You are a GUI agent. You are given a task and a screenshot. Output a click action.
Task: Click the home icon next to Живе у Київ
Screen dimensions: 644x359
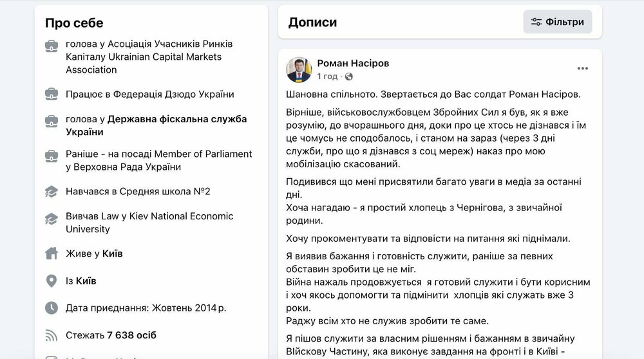(x=52, y=253)
